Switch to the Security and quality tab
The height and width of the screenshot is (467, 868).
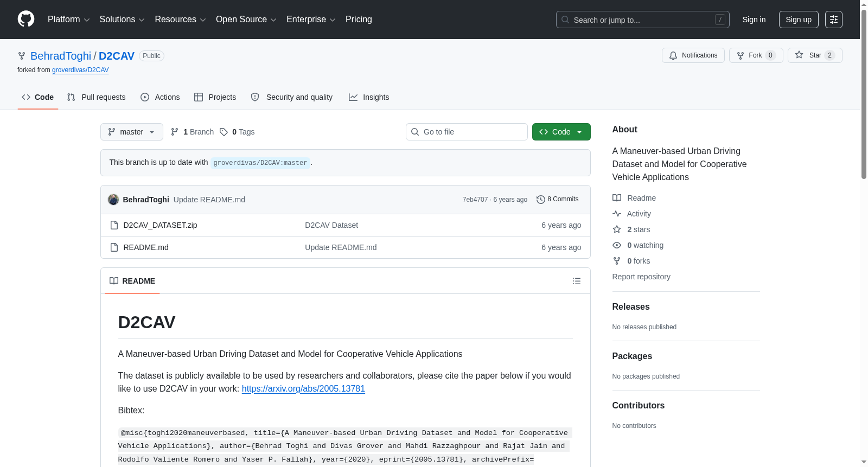[292, 97]
